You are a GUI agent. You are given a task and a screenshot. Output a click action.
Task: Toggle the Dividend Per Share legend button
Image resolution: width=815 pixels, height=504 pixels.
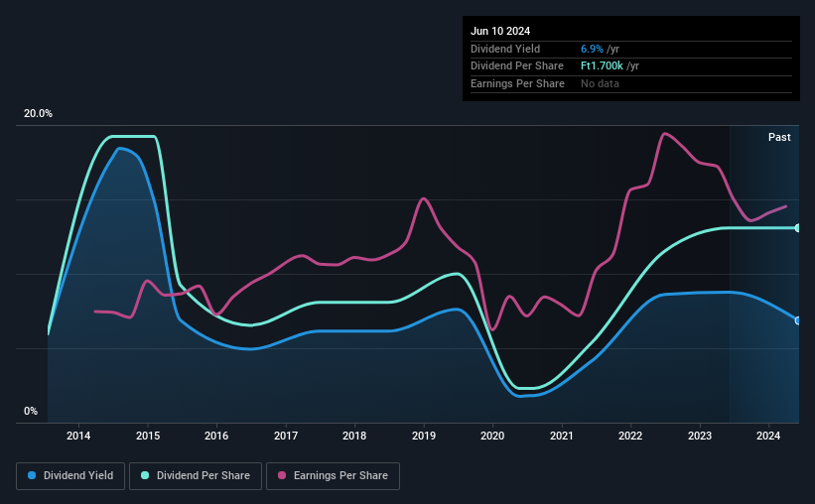(x=196, y=476)
